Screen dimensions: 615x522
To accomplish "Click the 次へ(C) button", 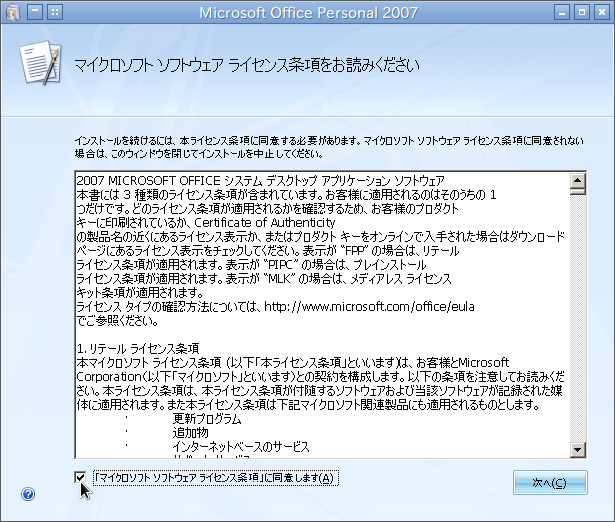I will pyautogui.click(x=550, y=482).
